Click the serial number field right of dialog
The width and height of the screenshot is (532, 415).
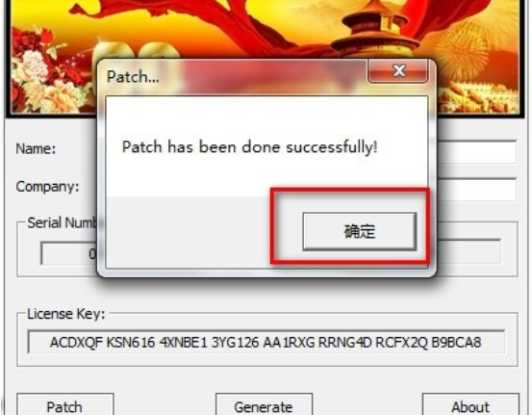point(469,251)
